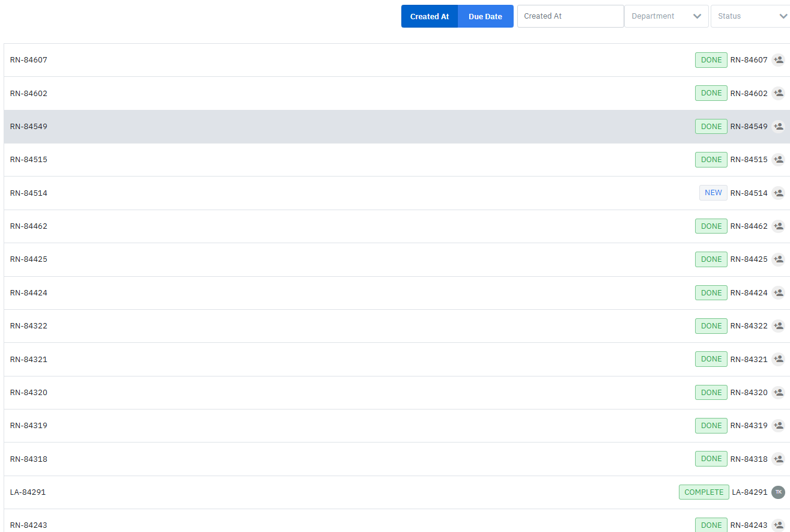Open assignee icon on RN-84424 row

click(778, 292)
